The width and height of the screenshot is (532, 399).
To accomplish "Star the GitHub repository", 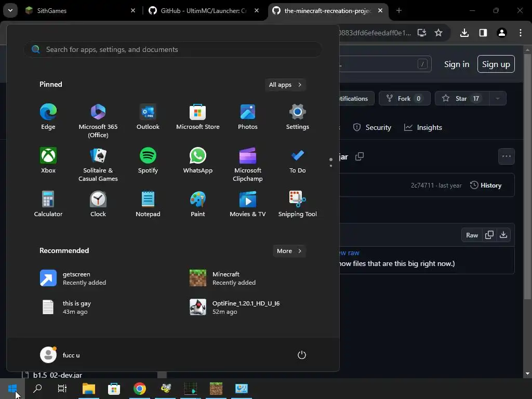I will click(462, 98).
